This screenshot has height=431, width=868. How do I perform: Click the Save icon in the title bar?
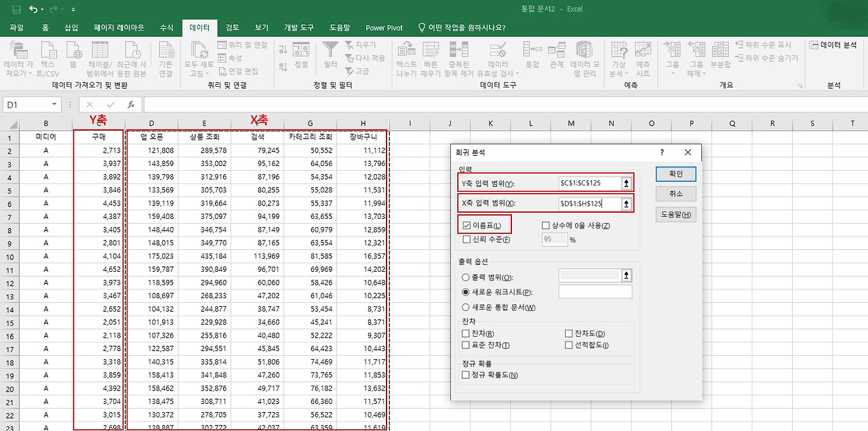[x=16, y=9]
